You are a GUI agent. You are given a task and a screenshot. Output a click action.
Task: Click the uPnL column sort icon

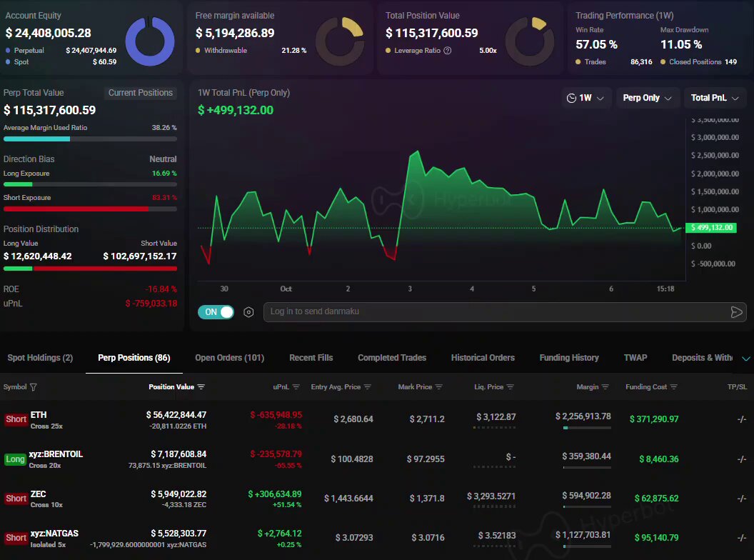pos(296,387)
